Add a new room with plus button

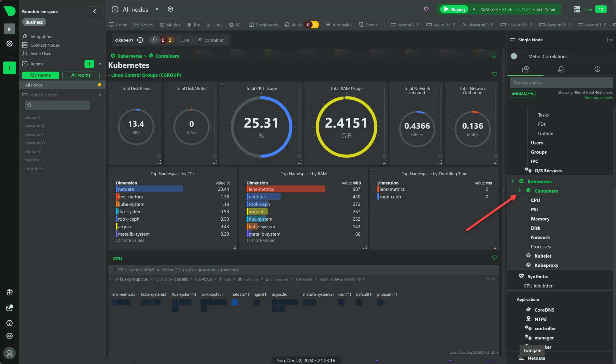89,64
